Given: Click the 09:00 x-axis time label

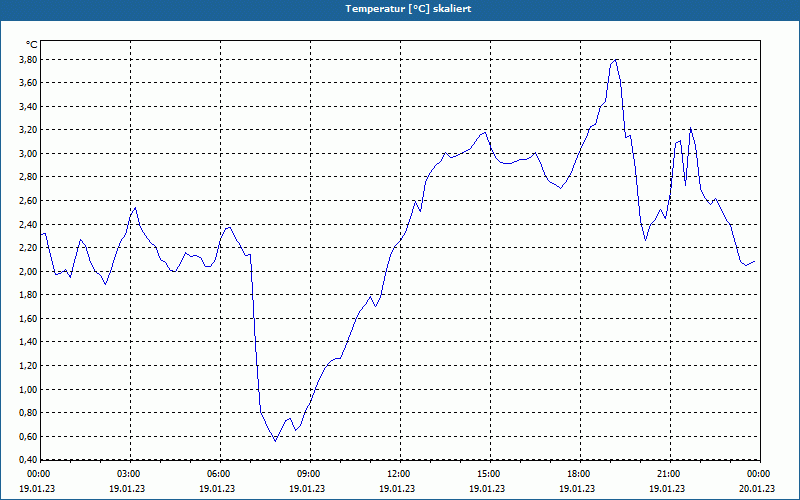Looking at the screenshot, I should (x=308, y=474).
